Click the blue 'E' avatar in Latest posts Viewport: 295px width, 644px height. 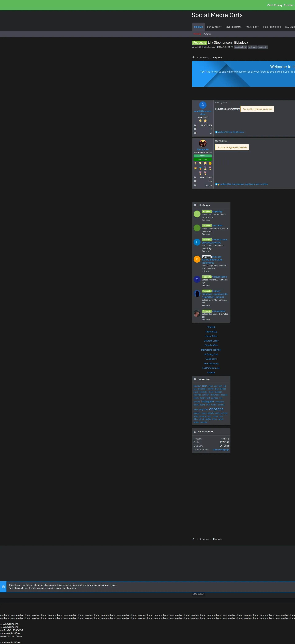coord(197,242)
